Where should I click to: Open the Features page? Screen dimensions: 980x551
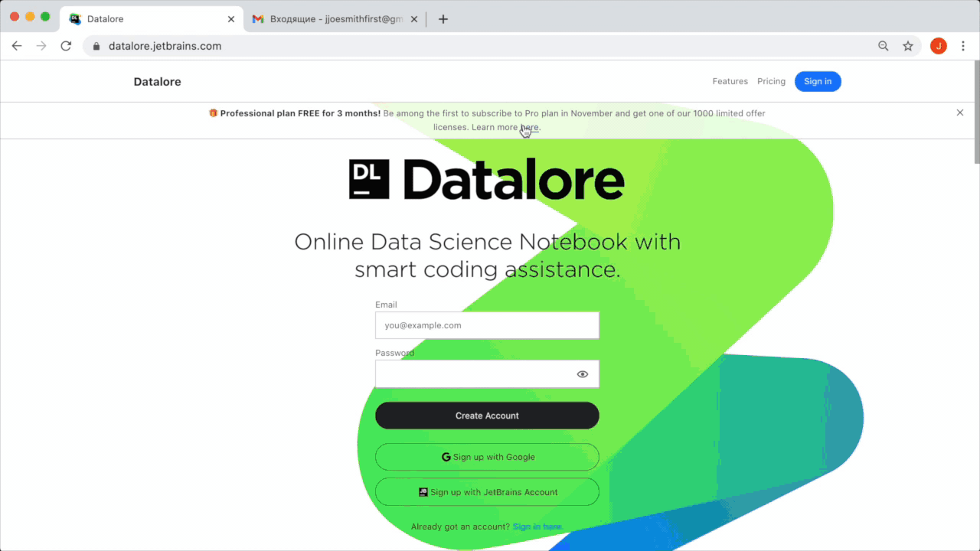(x=730, y=81)
